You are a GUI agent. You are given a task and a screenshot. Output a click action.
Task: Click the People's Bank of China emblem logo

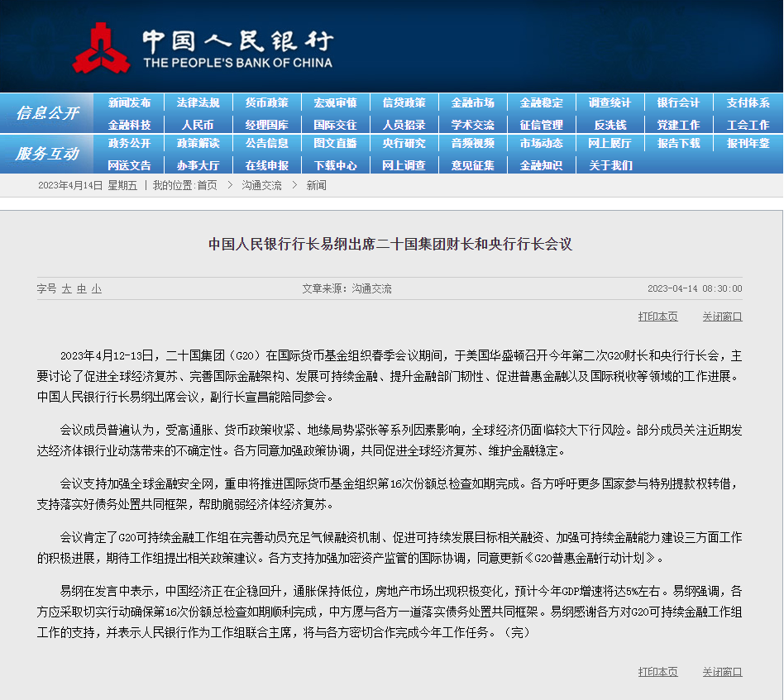103,45
